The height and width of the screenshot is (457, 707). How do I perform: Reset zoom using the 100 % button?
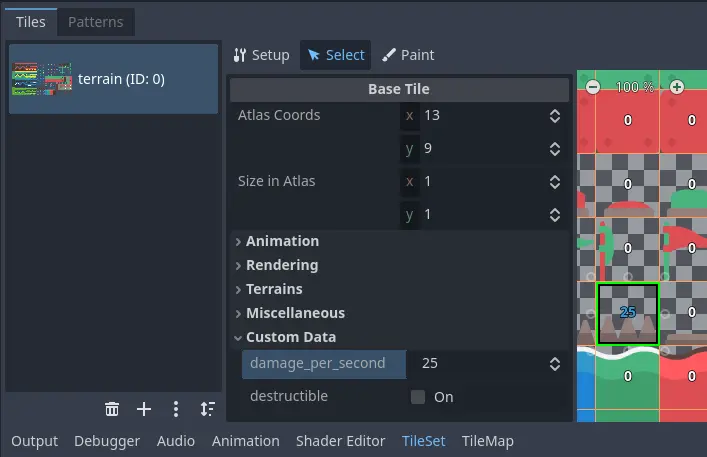point(634,88)
